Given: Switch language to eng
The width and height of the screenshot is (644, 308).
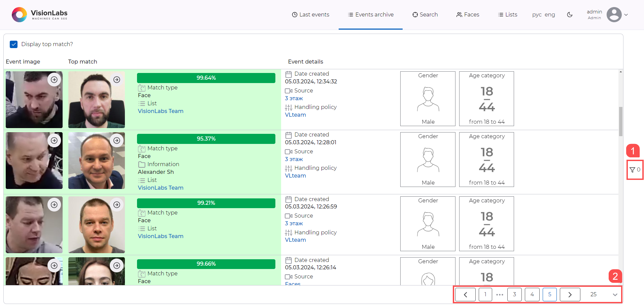Looking at the screenshot, I should click(x=550, y=14).
